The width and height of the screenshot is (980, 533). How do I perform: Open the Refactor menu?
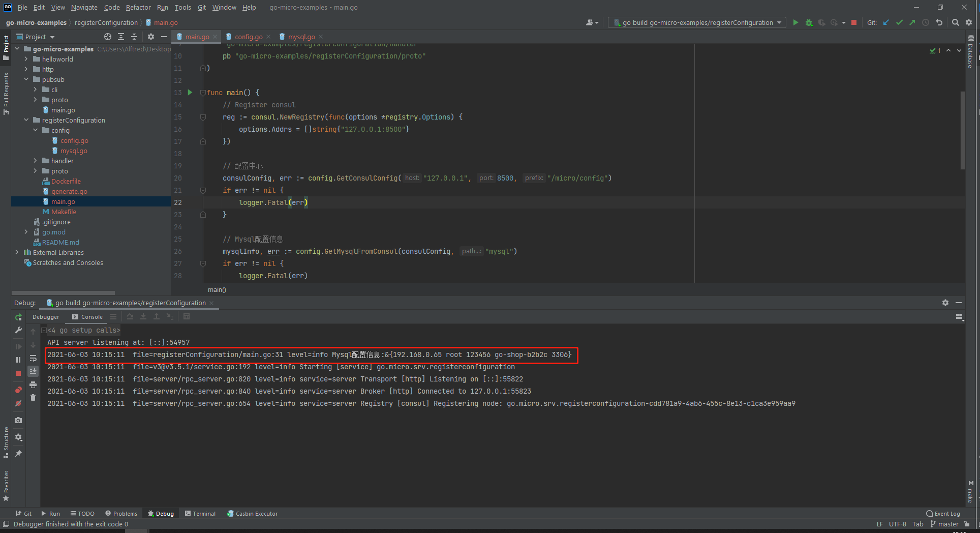pos(138,7)
